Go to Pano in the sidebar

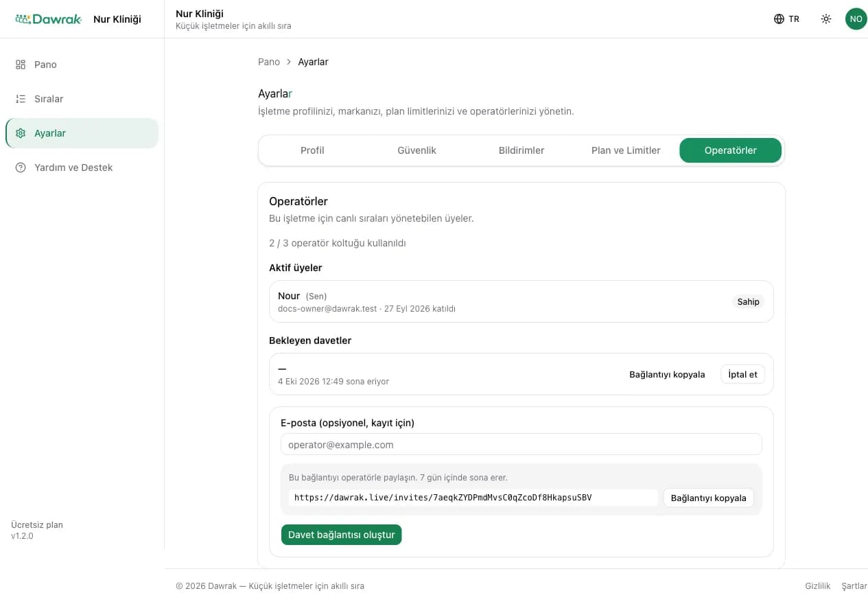(x=82, y=65)
